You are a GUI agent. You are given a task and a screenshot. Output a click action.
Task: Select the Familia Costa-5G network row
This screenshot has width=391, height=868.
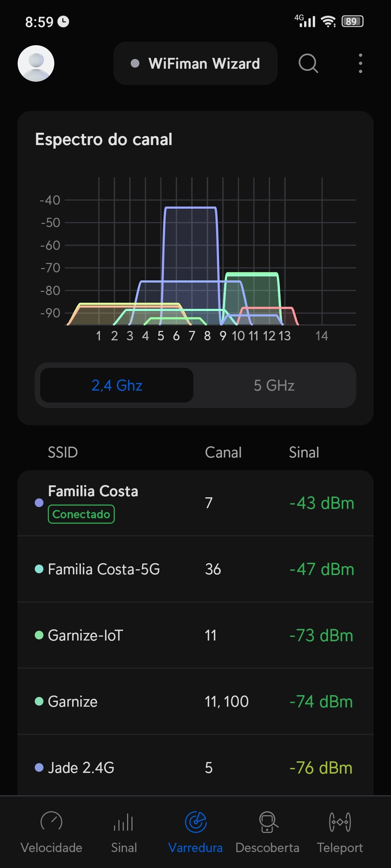(x=195, y=569)
